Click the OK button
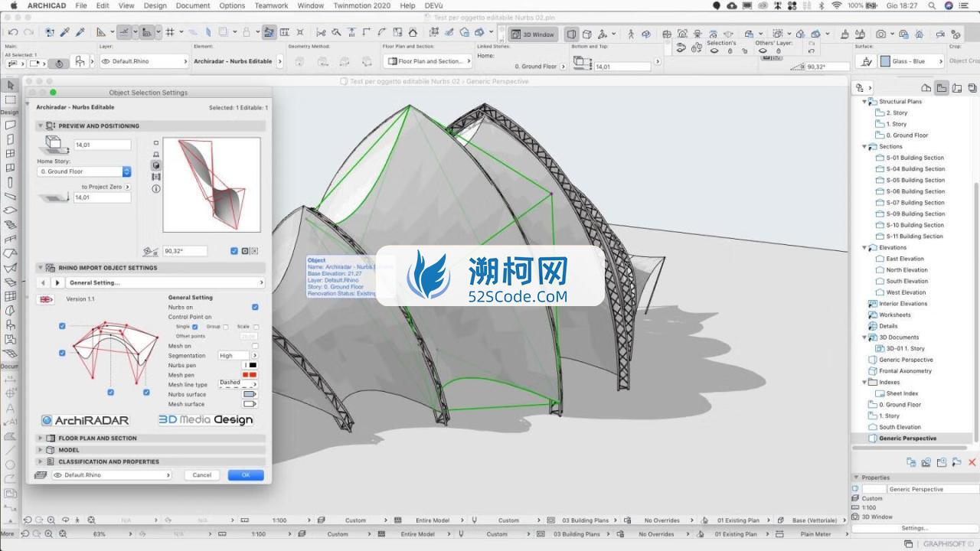980x551 pixels. 246,475
